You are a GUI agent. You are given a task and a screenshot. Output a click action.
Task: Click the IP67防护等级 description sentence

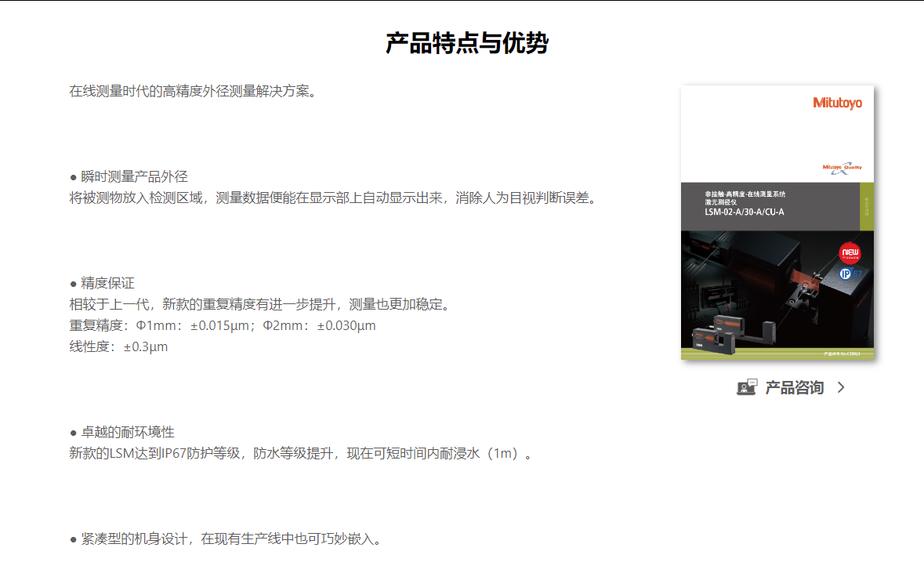click(x=301, y=453)
